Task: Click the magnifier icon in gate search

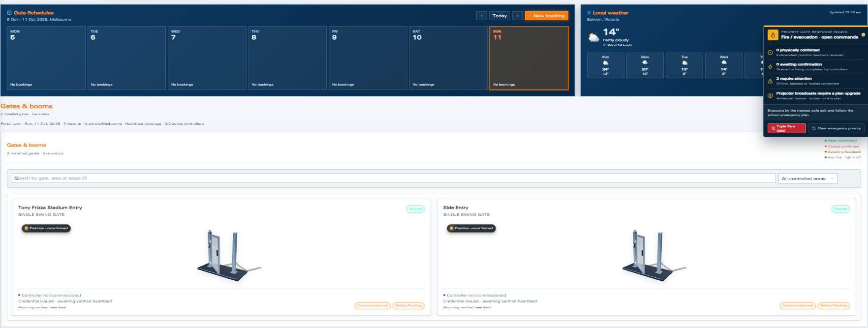Action: (16, 179)
